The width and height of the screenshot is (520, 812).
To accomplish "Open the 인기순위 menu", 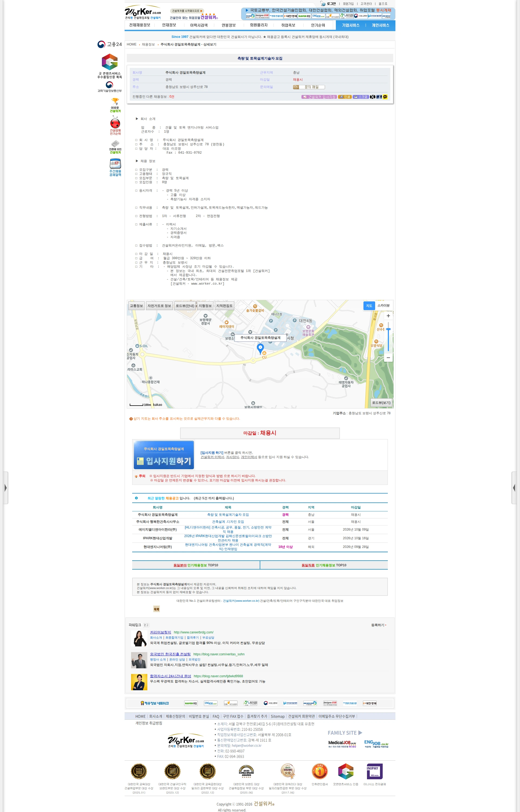I will coord(318,25).
